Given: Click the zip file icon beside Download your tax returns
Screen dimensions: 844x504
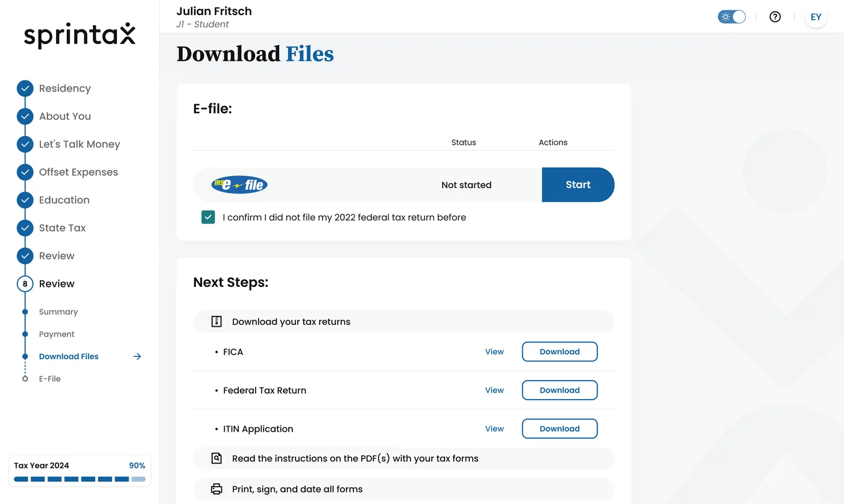Looking at the screenshot, I should (217, 321).
